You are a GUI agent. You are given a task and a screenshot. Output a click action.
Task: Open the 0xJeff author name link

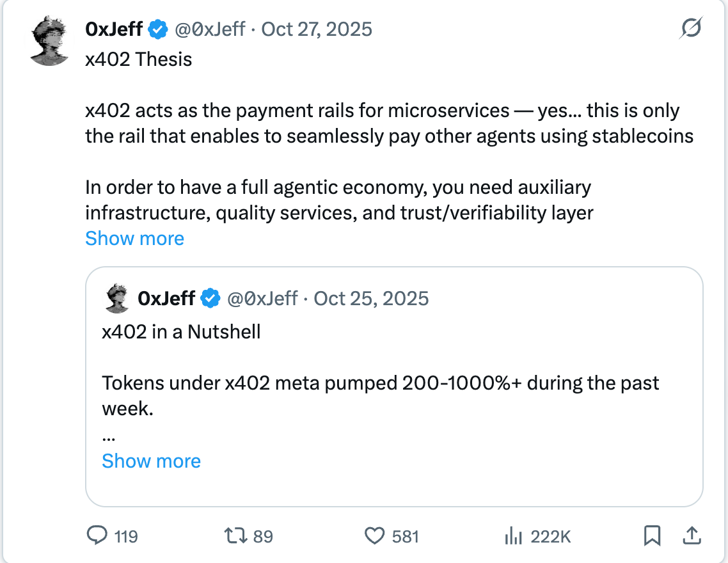click(114, 29)
